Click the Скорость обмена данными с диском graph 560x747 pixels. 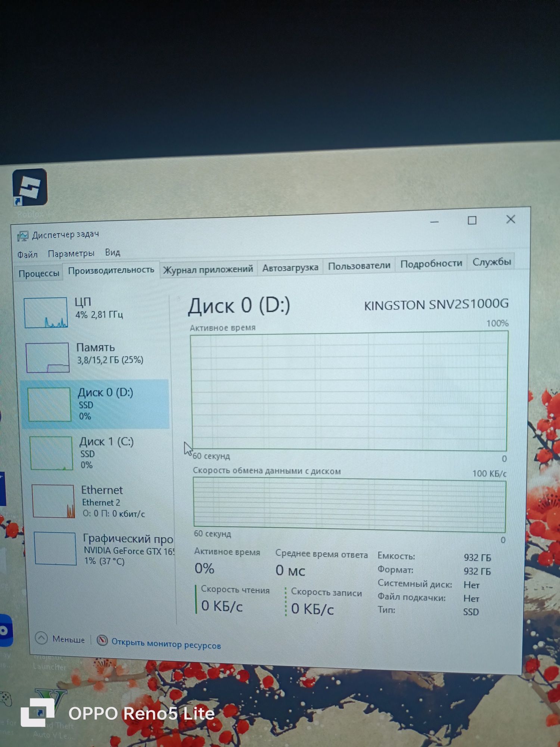349,505
